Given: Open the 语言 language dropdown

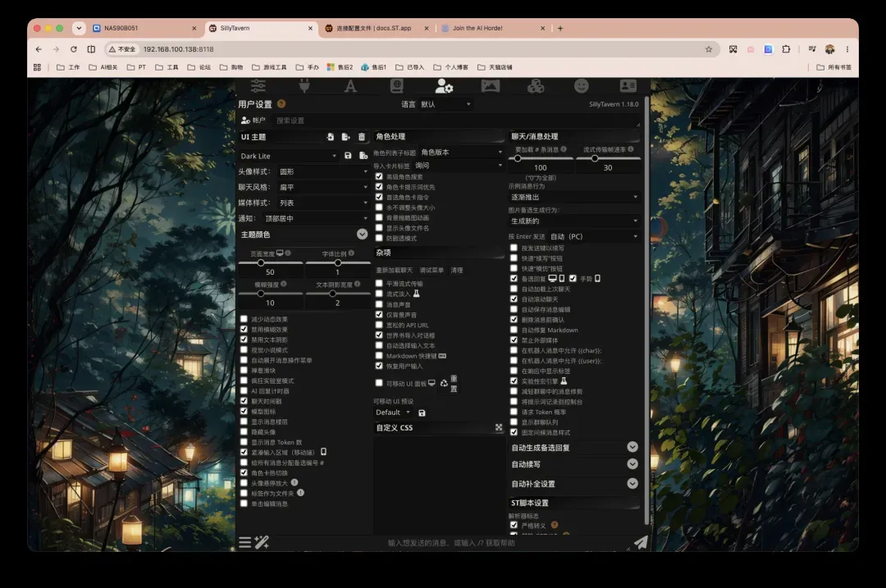Looking at the screenshot, I should (x=445, y=104).
